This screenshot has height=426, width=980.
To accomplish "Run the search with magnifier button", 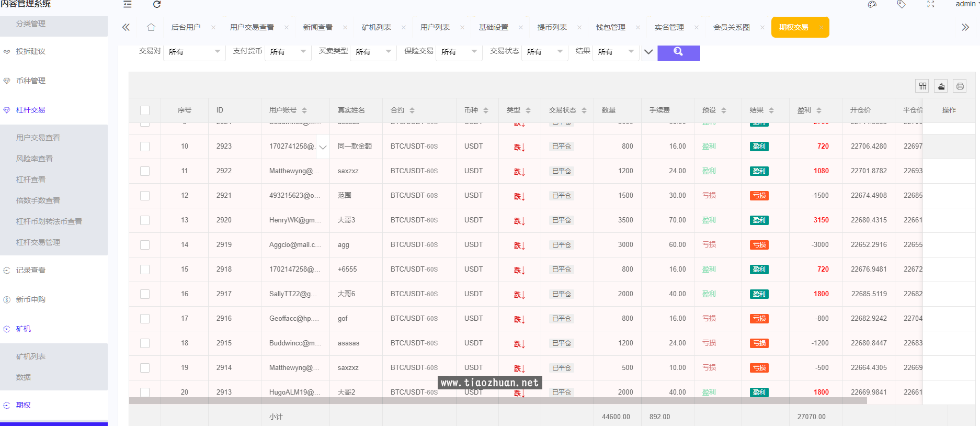I will coord(679,52).
